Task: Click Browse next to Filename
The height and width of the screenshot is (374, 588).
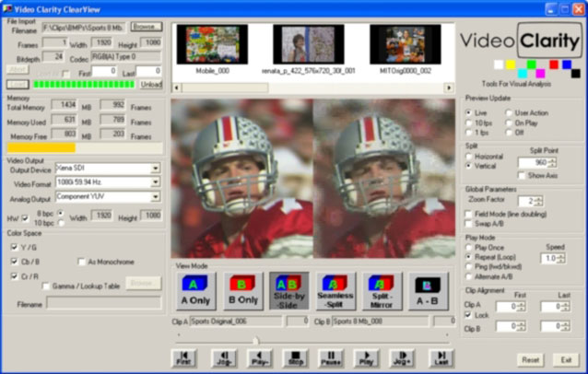Action: (147, 27)
